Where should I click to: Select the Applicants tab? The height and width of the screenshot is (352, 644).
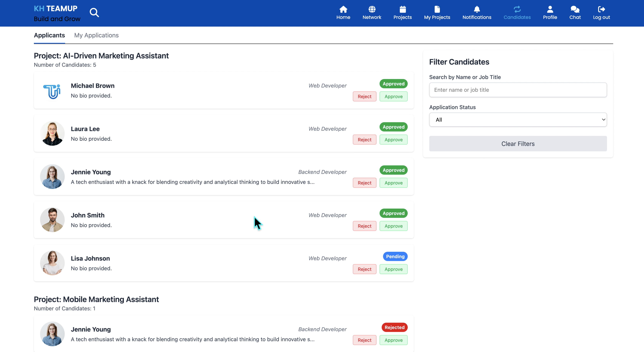point(49,35)
